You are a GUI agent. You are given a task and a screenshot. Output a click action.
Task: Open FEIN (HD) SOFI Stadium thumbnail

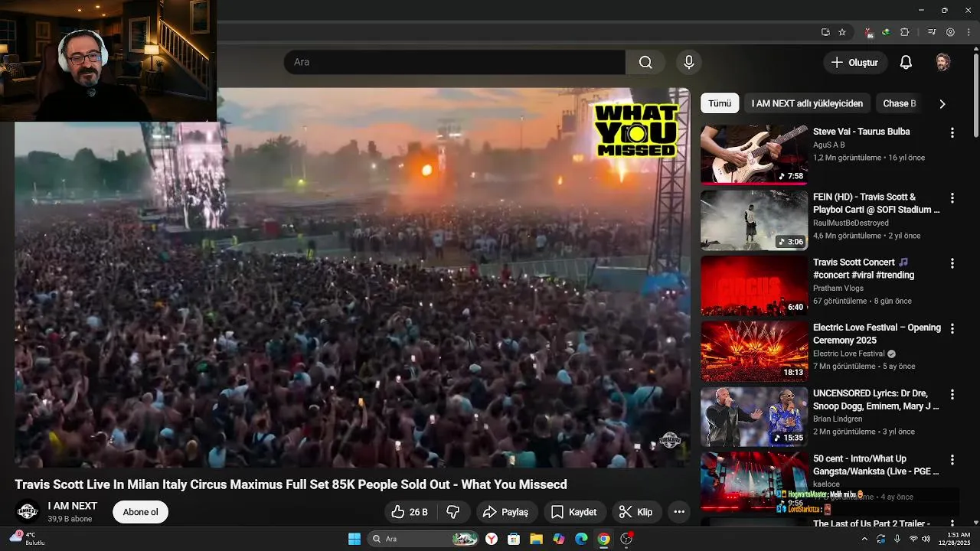754,220
